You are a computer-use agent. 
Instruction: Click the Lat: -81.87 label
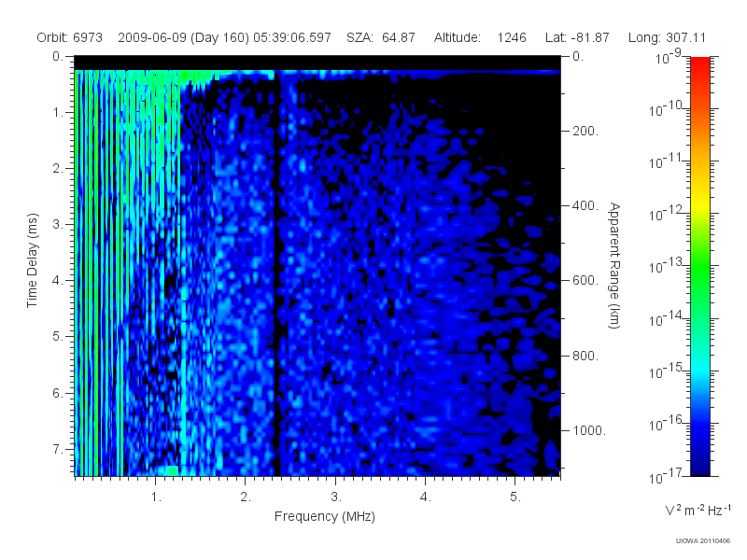(x=577, y=37)
